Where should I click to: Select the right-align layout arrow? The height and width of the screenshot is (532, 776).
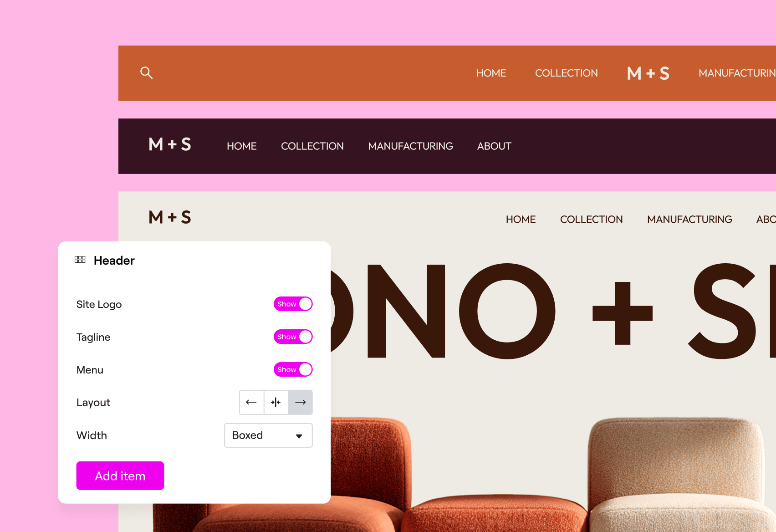pyautogui.click(x=301, y=402)
